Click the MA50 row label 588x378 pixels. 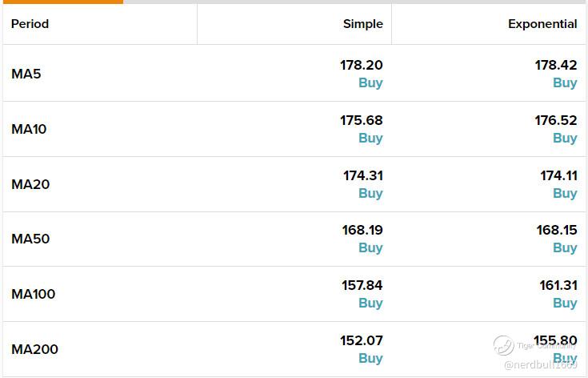pos(30,239)
